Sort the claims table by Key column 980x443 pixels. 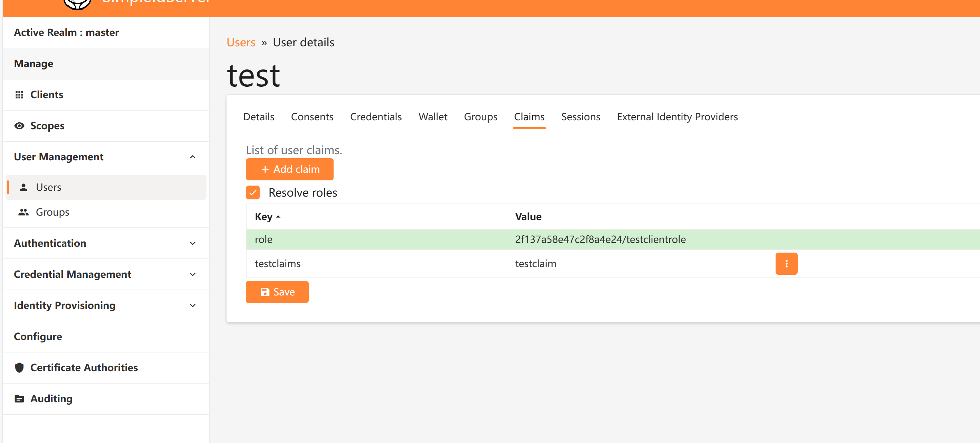[266, 216]
